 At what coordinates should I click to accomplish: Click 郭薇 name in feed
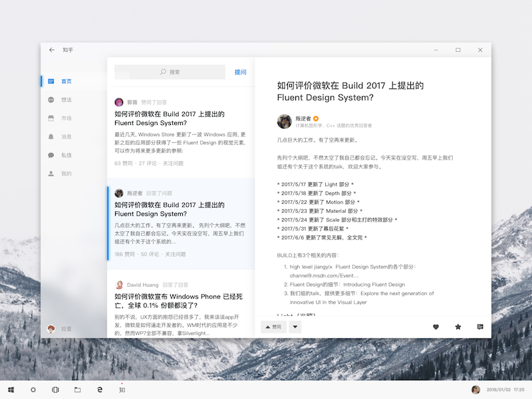[132, 102]
